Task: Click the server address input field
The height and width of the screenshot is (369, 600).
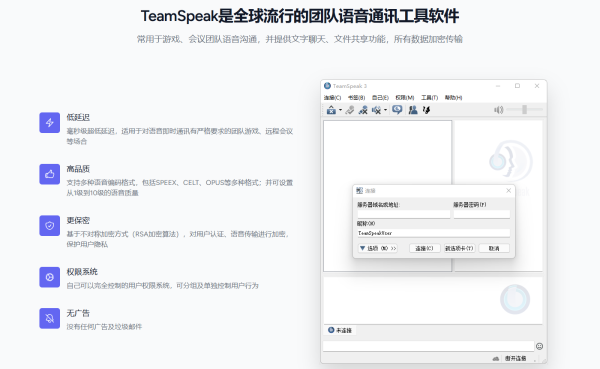Action: [x=404, y=214]
